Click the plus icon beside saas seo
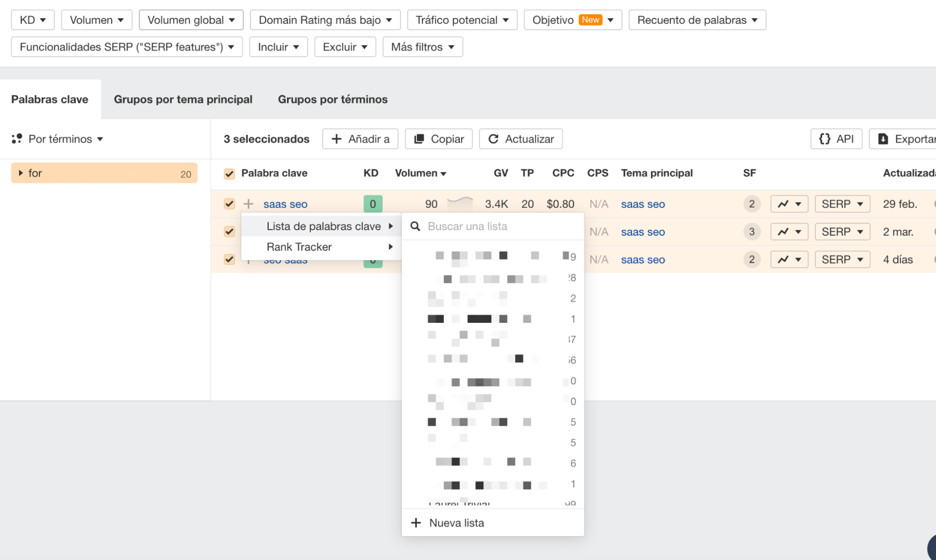This screenshot has width=936, height=560. 248,204
